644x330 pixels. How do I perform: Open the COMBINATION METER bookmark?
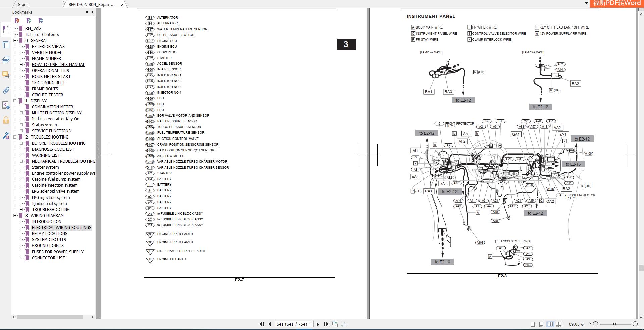pyautogui.click(x=52, y=107)
